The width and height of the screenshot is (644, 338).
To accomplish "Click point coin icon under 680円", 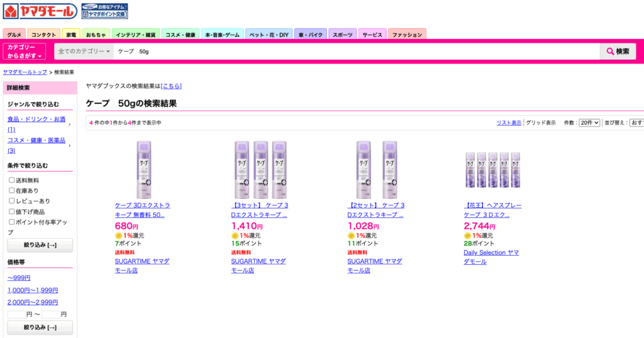I will [x=119, y=235].
